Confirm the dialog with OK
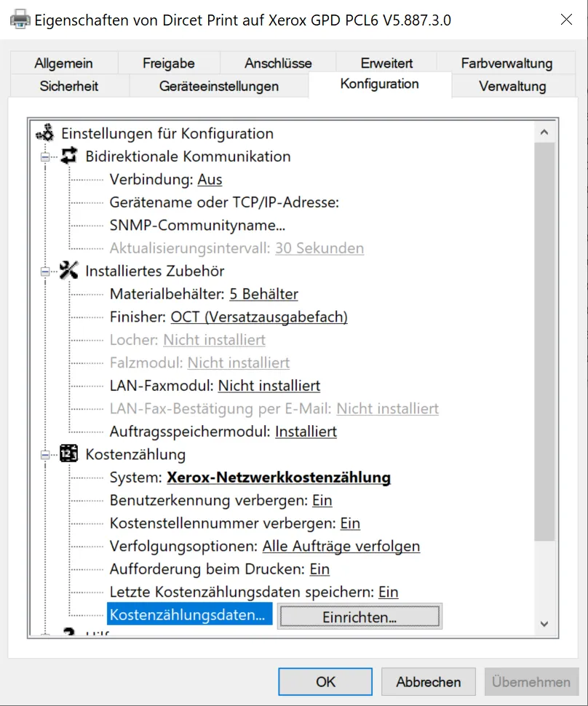 (x=325, y=682)
